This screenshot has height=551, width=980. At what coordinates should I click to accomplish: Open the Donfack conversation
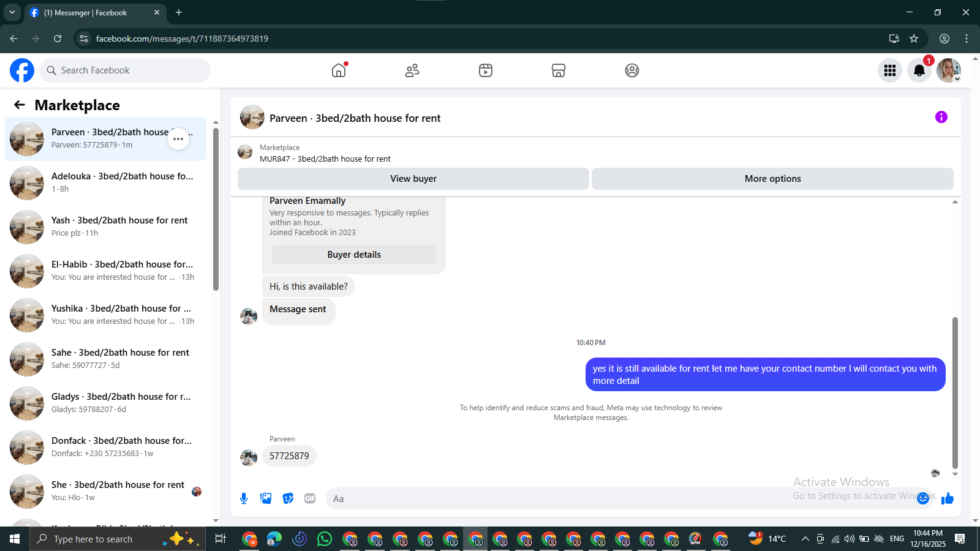(x=105, y=448)
